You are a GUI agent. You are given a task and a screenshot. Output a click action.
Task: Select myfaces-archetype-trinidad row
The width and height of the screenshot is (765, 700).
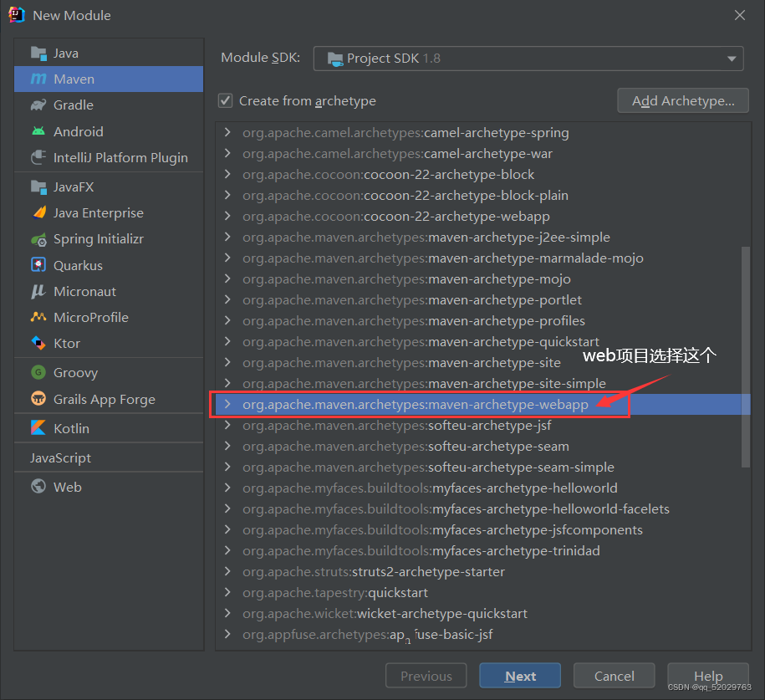point(483,550)
